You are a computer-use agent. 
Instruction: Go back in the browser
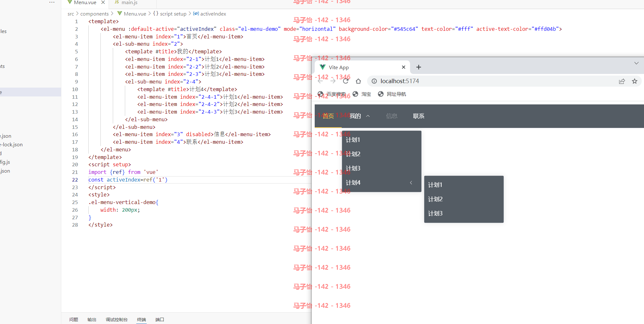click(320, 81)
